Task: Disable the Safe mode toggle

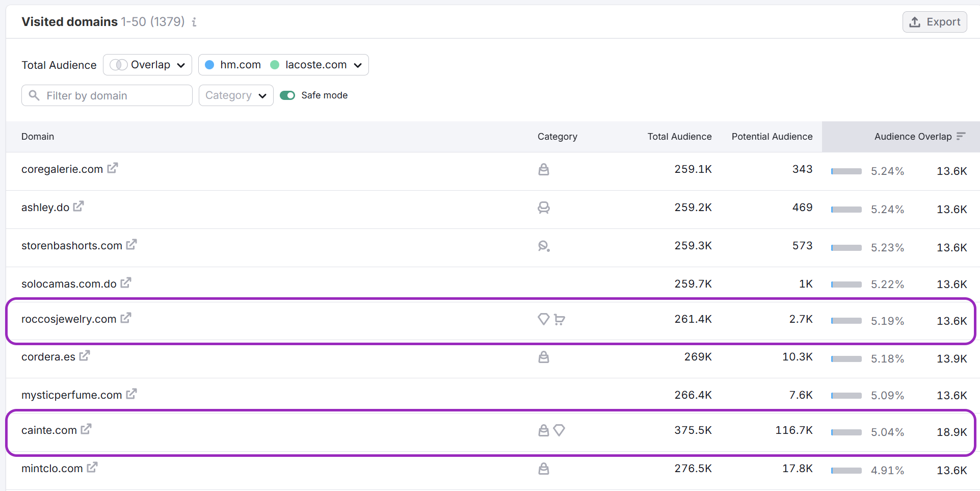Action: click(287, 95)
